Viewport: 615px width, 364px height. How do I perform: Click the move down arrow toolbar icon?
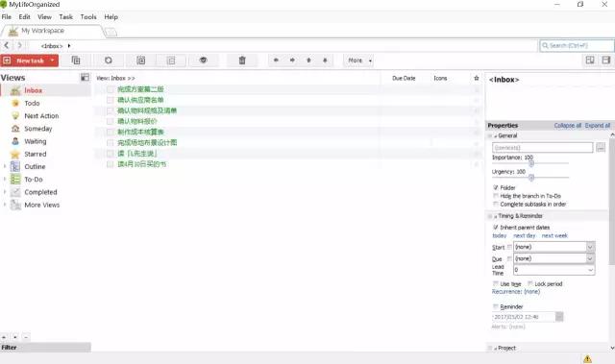pyautogui.click(x=325, y=61)
